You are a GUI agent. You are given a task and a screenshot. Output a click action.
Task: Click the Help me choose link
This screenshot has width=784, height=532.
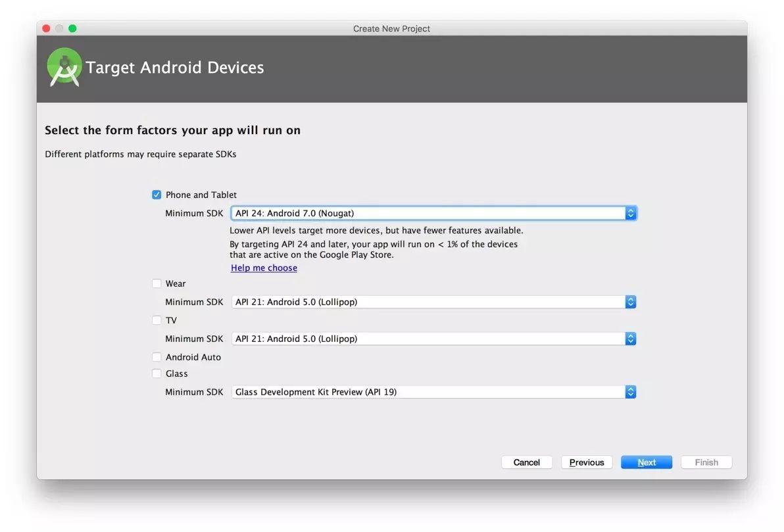[264, 268]
